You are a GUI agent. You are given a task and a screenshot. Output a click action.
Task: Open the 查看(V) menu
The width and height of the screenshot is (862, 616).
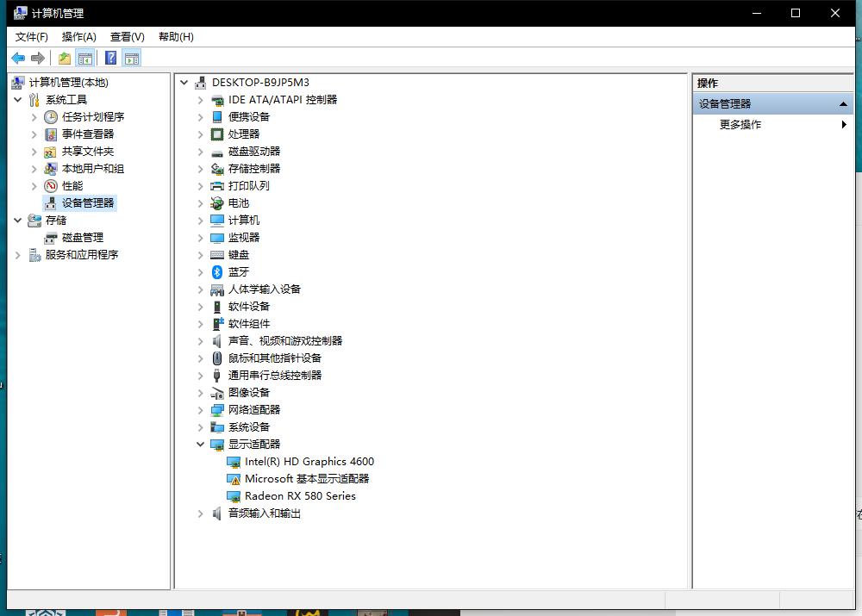coord(127,36)
